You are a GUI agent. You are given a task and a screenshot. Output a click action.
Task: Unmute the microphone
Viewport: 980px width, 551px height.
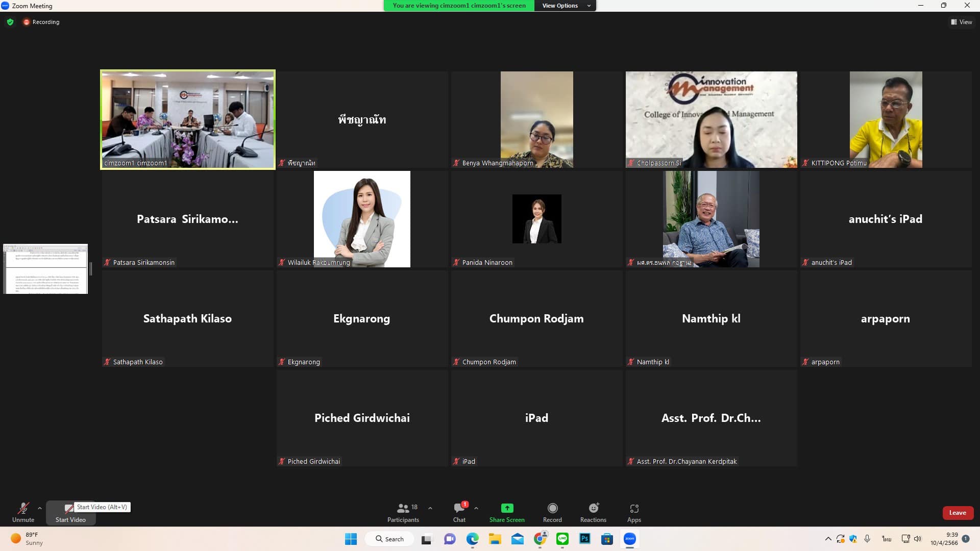(x=23, y=512)
